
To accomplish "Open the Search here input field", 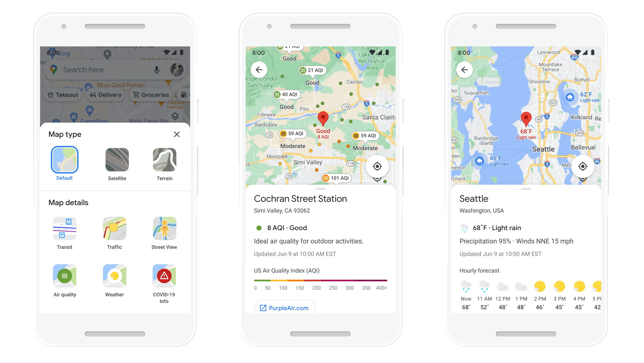I will point(107,69).
